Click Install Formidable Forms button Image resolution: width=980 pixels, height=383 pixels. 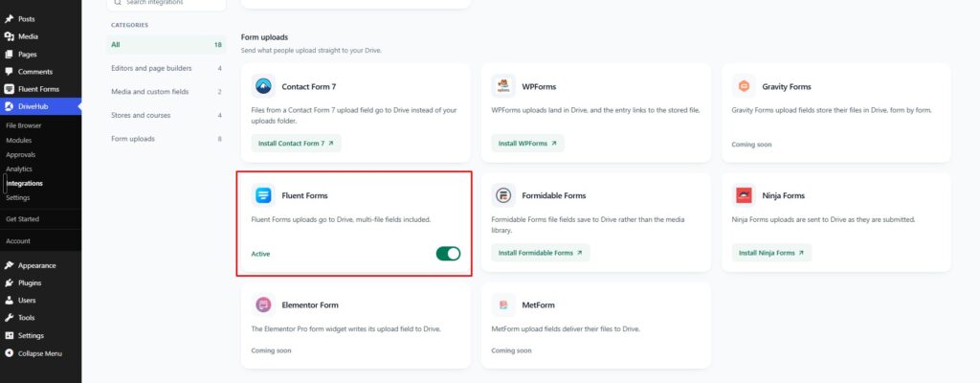click(540, 253)
